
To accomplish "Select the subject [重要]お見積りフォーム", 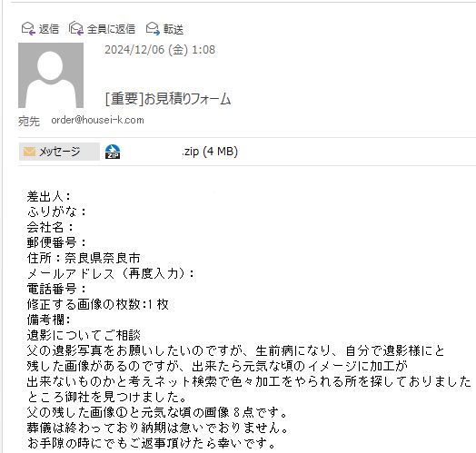I will click(168, 99).
